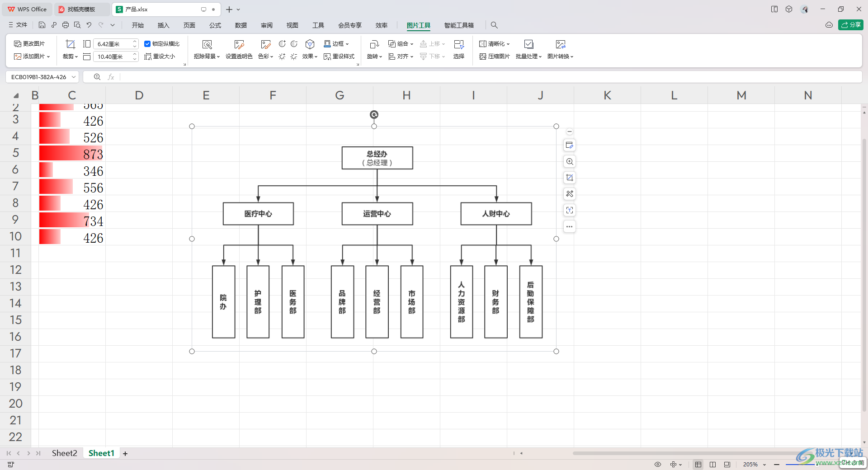Click the cell containing value 873
Viewport: 868px width, 470px height.
pyautogui.click(x=72, y=154)
